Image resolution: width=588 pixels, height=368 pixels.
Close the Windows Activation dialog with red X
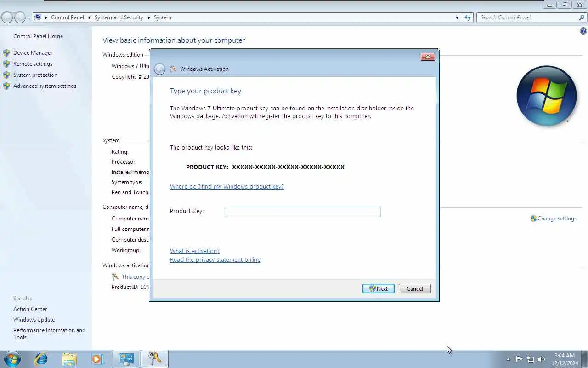[428, 57]
